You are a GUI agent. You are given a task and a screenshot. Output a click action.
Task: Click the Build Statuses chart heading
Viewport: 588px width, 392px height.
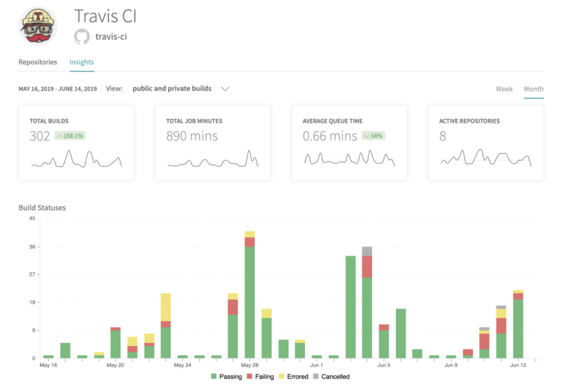tap(42, 208)
